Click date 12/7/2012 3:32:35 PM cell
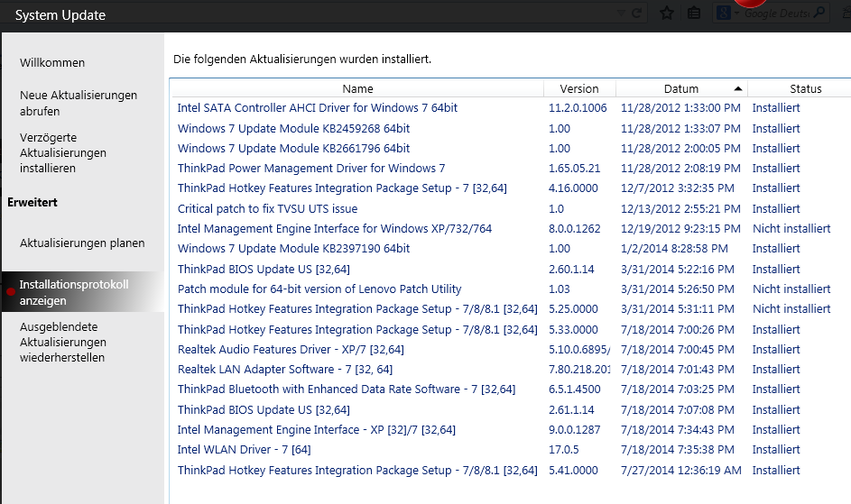Viewport: 851px width, 504px height. coord(678,188)
